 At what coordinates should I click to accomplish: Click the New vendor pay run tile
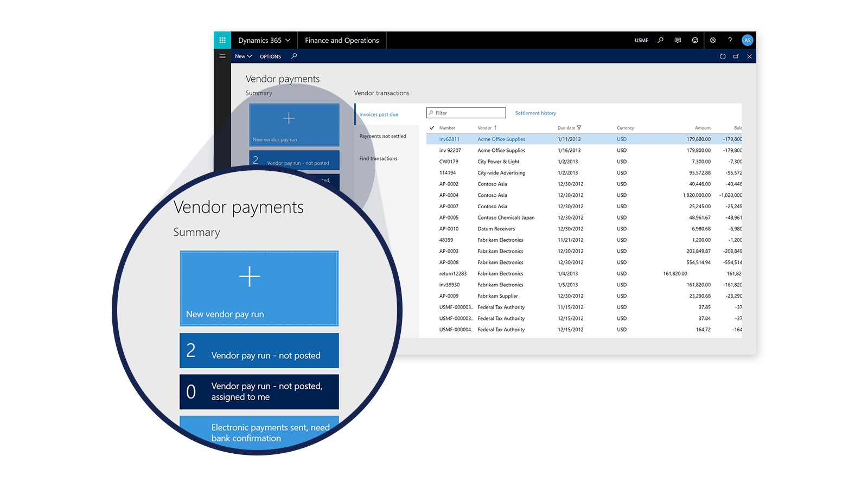tap(259, 288)
